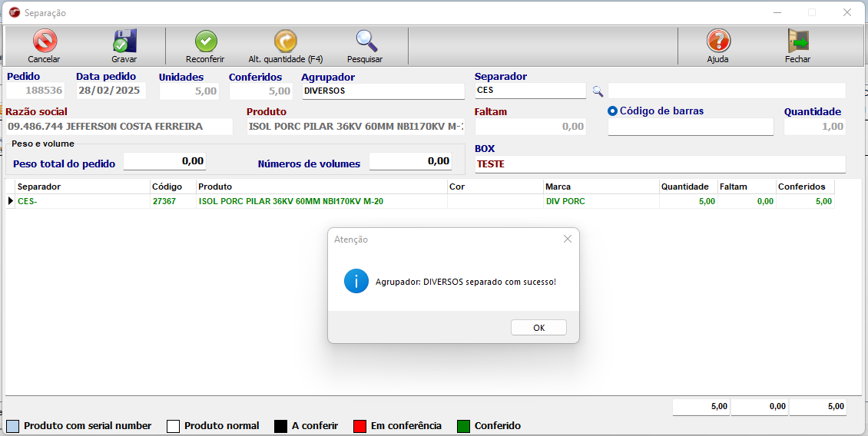Click the red Em conferência legend swatch

[x=359, y=426]
